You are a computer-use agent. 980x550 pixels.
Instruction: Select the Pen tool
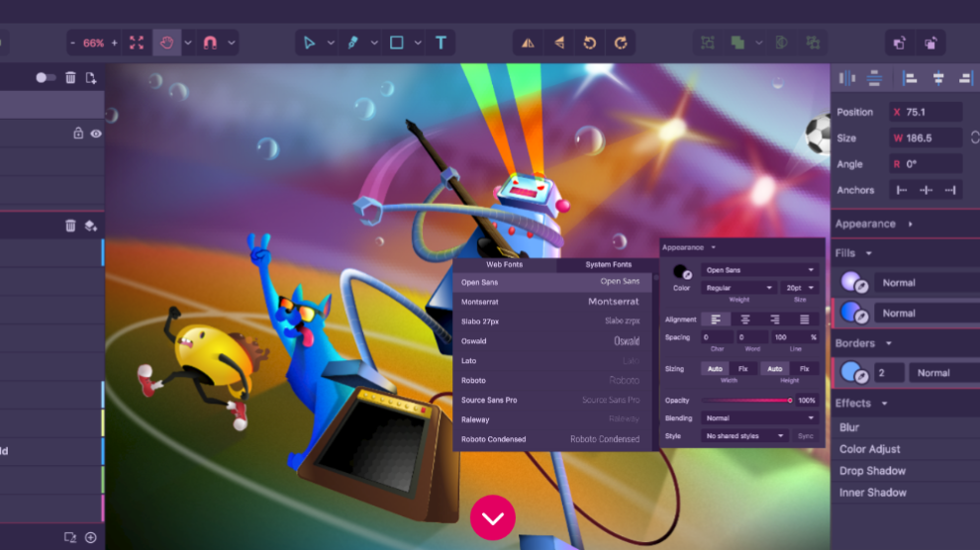(x=353, y=43)
